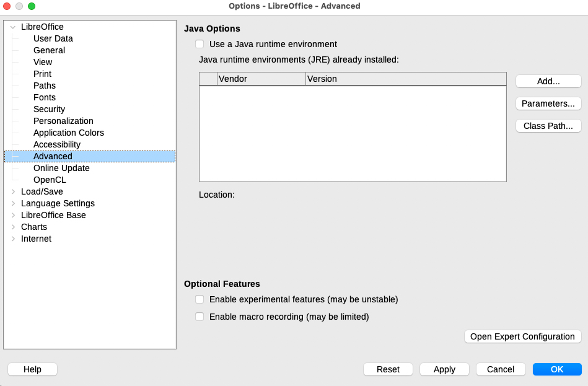This screenshot has height=386, width=588.
Task: Open the Class Path... dialog
Action: (x=548, y=126)
